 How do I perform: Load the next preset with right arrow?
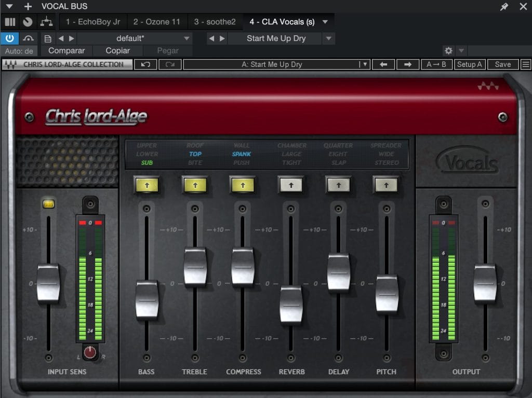408,64
